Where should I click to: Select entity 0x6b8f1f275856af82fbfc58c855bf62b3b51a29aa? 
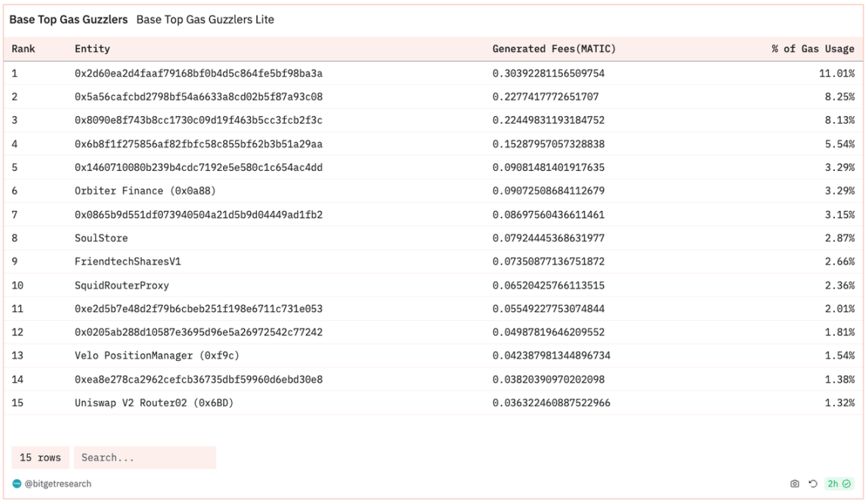199,144
